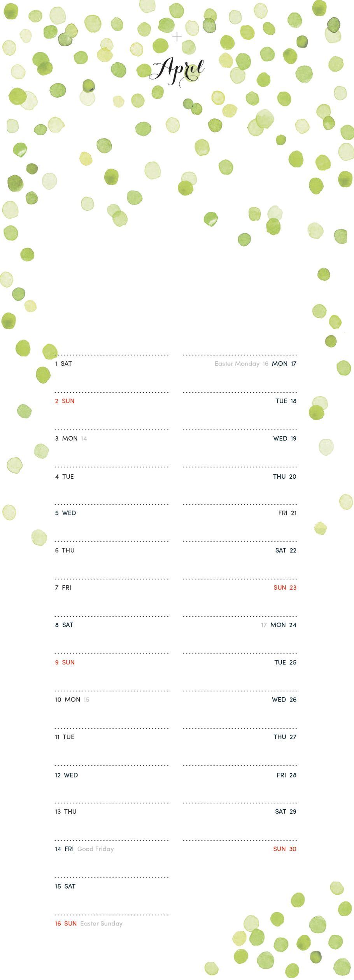This screenshot has width=354, height=980.
Task: Select the Easter Monday label
Action: pyautogui.click(x=237, y=364)
